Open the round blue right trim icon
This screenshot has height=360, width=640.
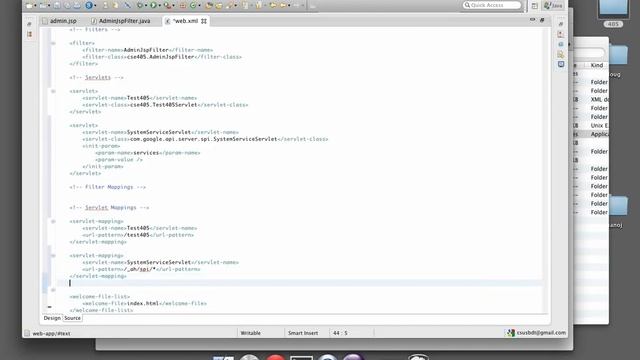tap(561, 44)
